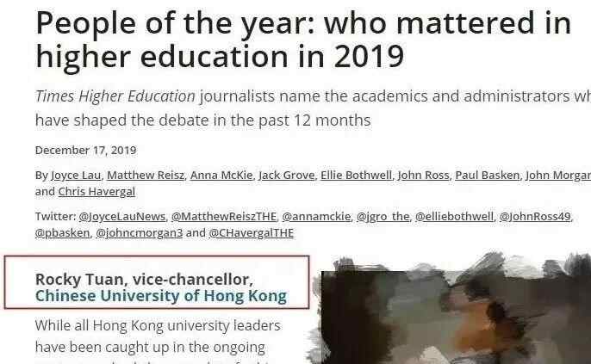This screenshot has width=591, height=364.
Task: Visit the @CHavergalTHE Twitter profile
Action: click(251, 232)
